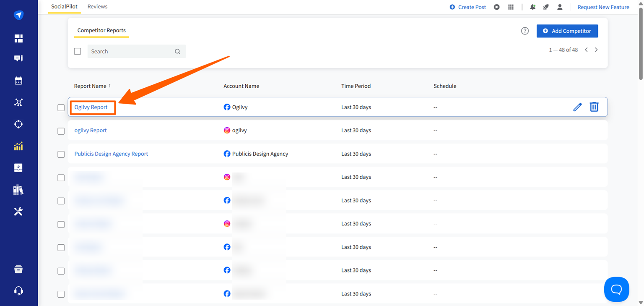Screen dimensions: 644x306
Task: Open the apps grid icon in top bar
Action: point(511,7)
